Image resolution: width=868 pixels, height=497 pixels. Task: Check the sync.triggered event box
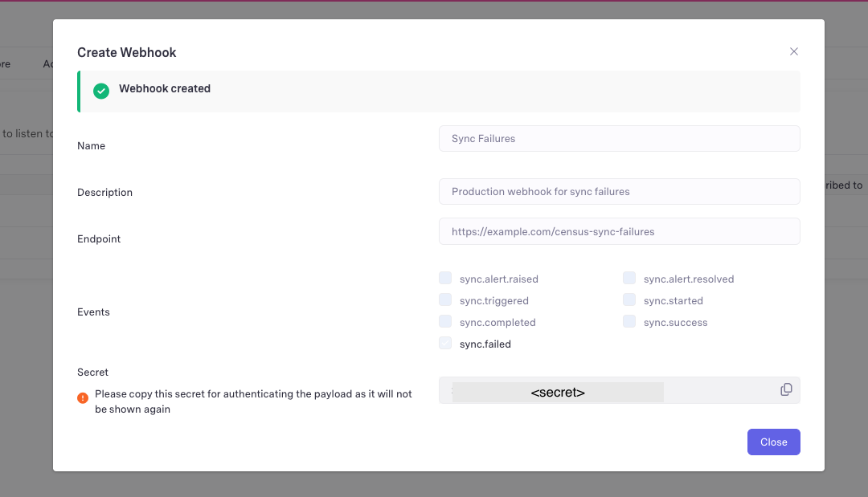pyautogui.click(x=445, y=300)
